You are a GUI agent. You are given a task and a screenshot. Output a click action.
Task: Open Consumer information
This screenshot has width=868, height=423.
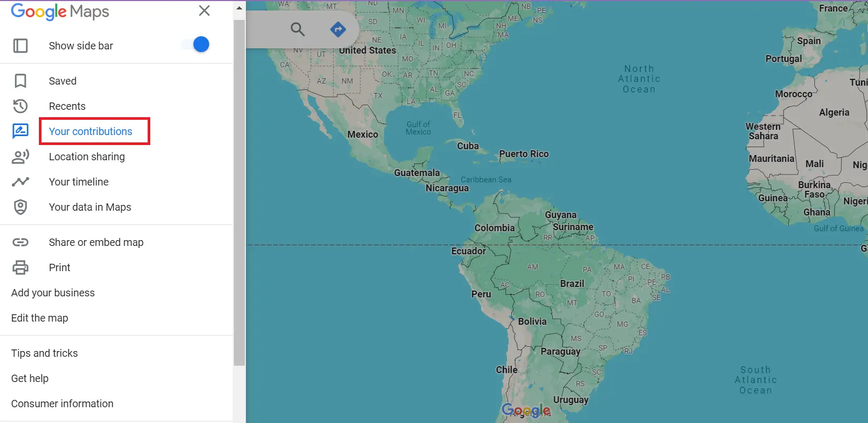(63, 404)
